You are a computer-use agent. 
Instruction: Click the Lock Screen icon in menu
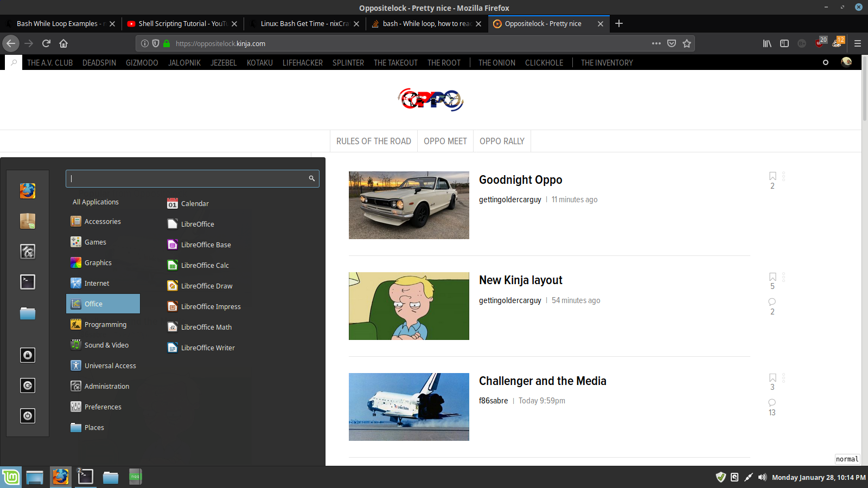[28, 355]
